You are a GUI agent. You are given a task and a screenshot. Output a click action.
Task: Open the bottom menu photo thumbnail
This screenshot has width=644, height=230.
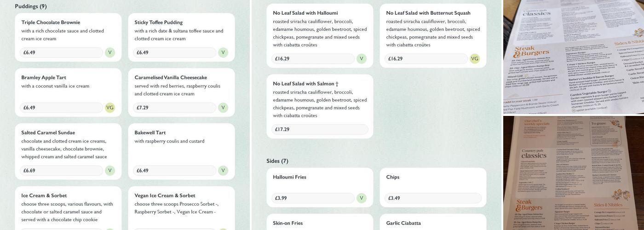click(573, 173)
